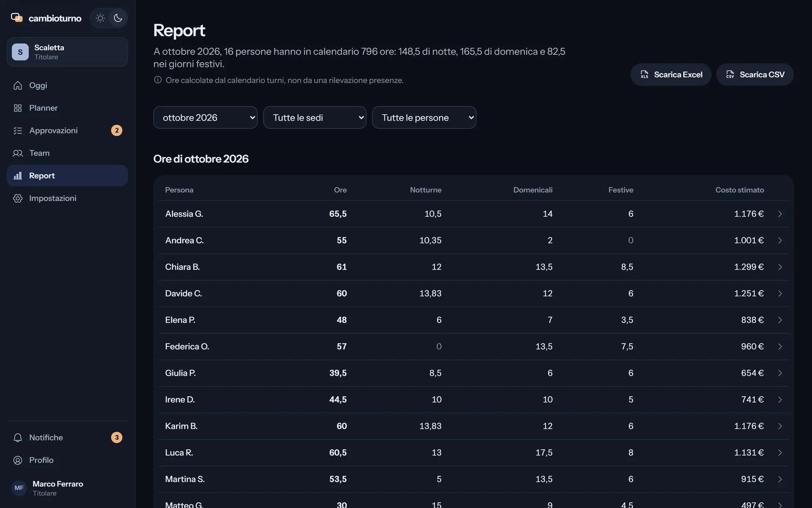
Task: Open the Tutte le persone dropdown
Action: (424, 117)
